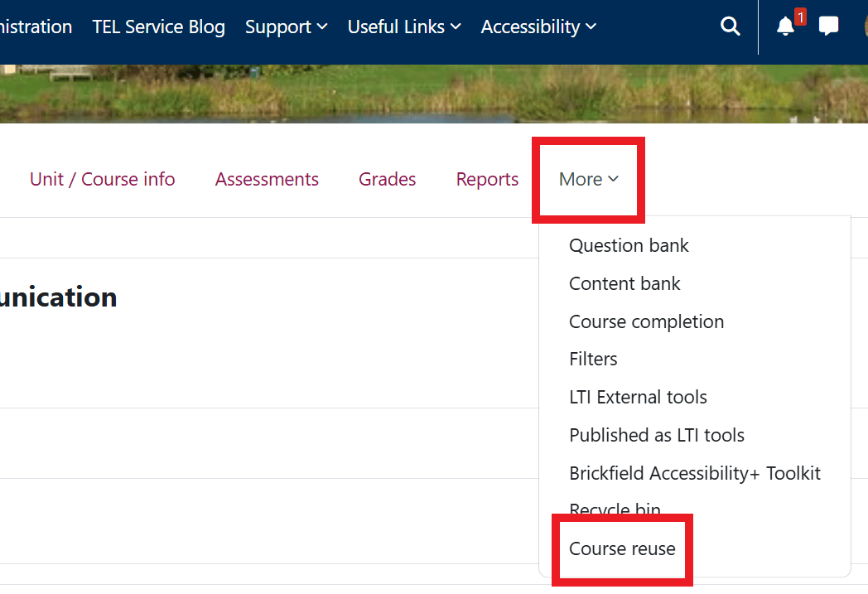Choose Course reuse from the menu

[622, 548]
